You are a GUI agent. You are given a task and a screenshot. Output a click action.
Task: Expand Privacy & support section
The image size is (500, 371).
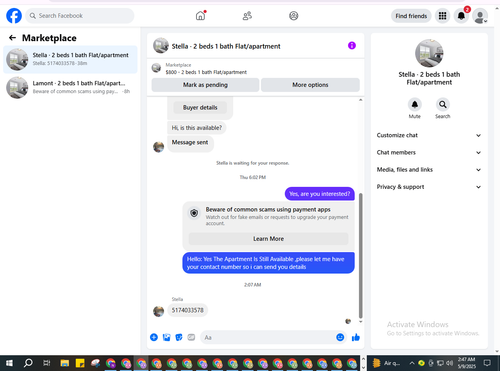pyautogui.click(x=429, y=187)
